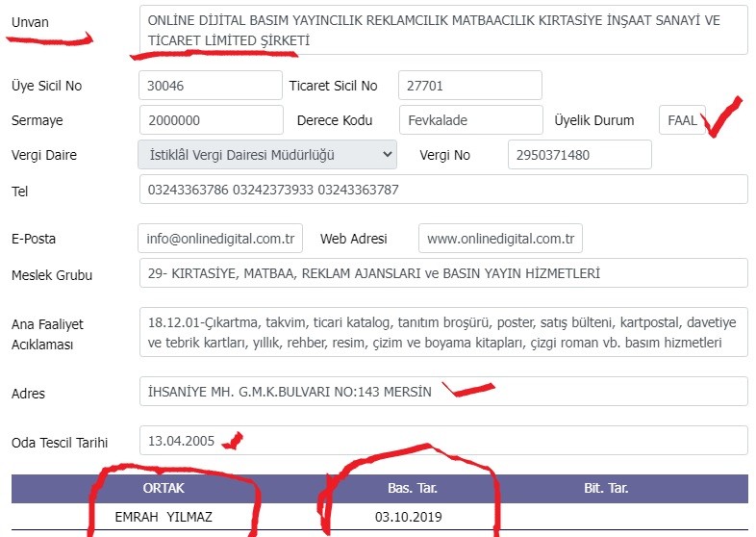Screen dimensions: 756x537
Task: Select the EMRAH YILMAZ table row
Action: pyautogui.click(x=380, y=517)
